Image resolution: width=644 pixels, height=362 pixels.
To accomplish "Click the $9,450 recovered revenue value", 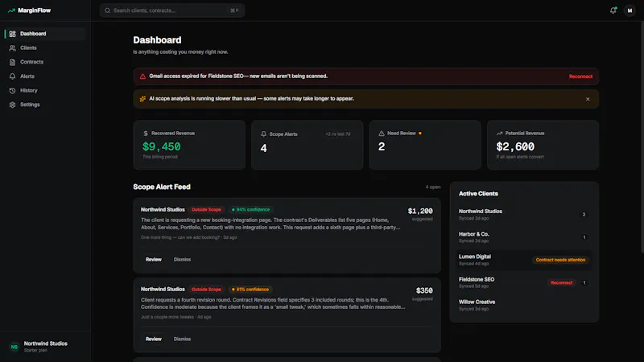I will click(162, 146).
